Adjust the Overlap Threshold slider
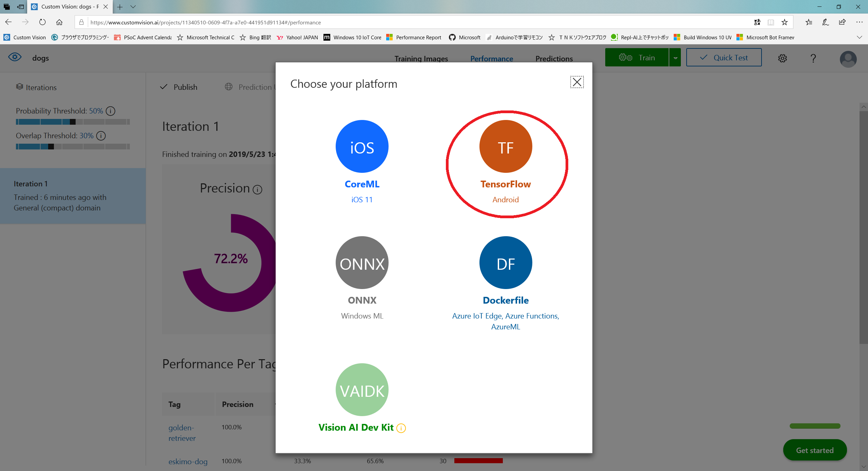Screen dimensions: 868x471 (51, 147)
